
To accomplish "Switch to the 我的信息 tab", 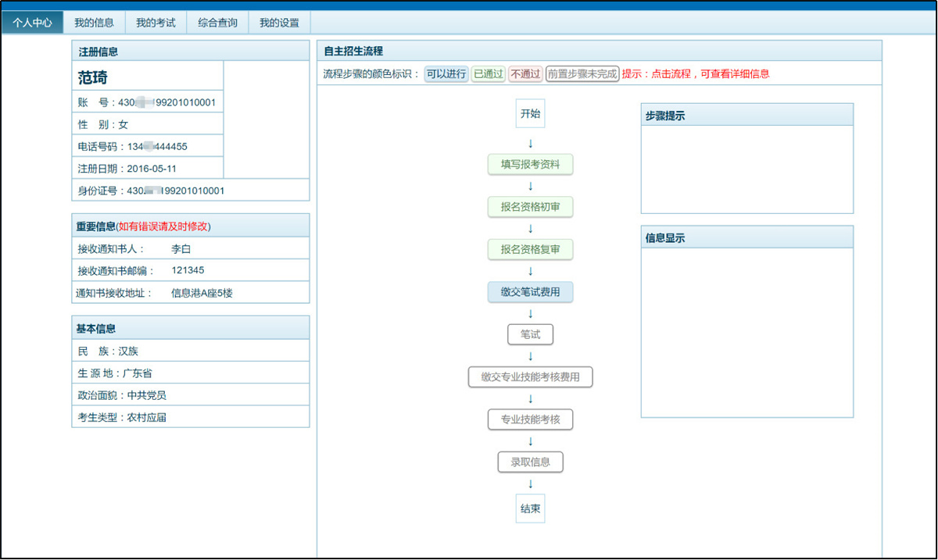I will [x=94, y=23].
